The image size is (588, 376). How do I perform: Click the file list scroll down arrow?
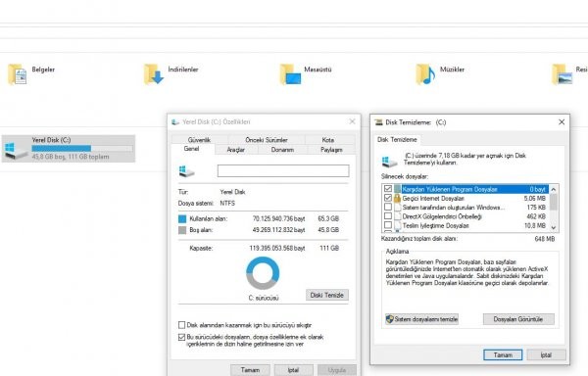click(554, 227)
